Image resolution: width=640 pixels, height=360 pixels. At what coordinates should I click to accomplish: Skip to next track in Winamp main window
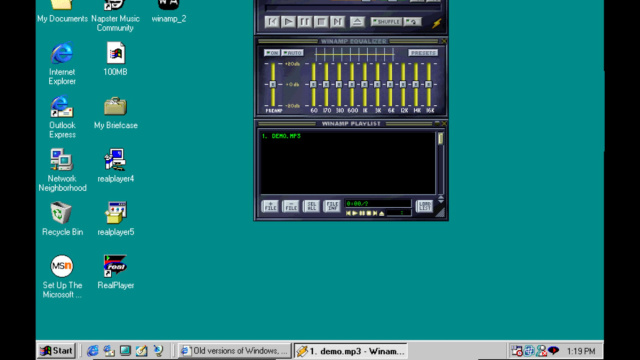pos(337,22)
